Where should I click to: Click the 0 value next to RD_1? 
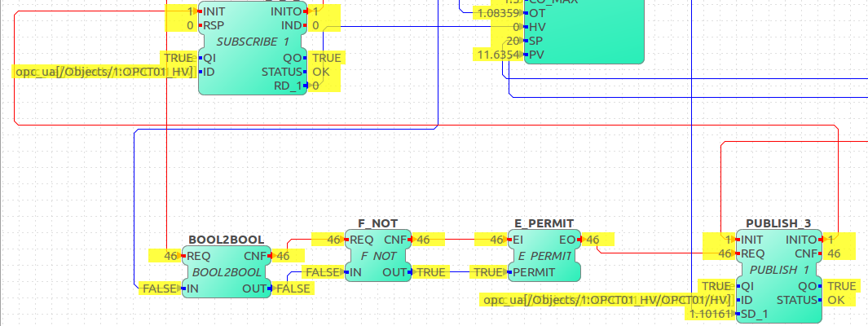(315, 86)
